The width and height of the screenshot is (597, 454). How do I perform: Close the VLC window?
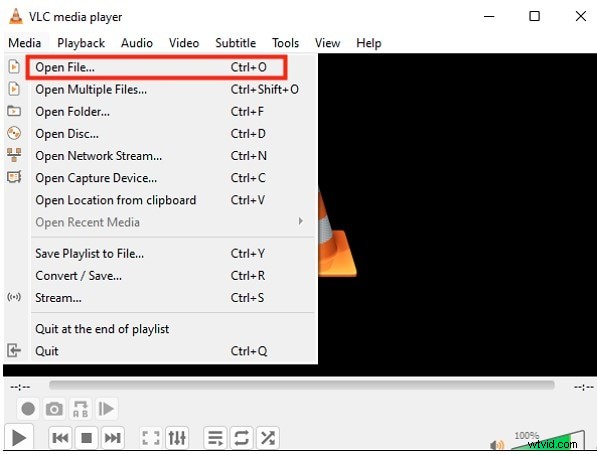pyautogui.click(x=581, y=16)
